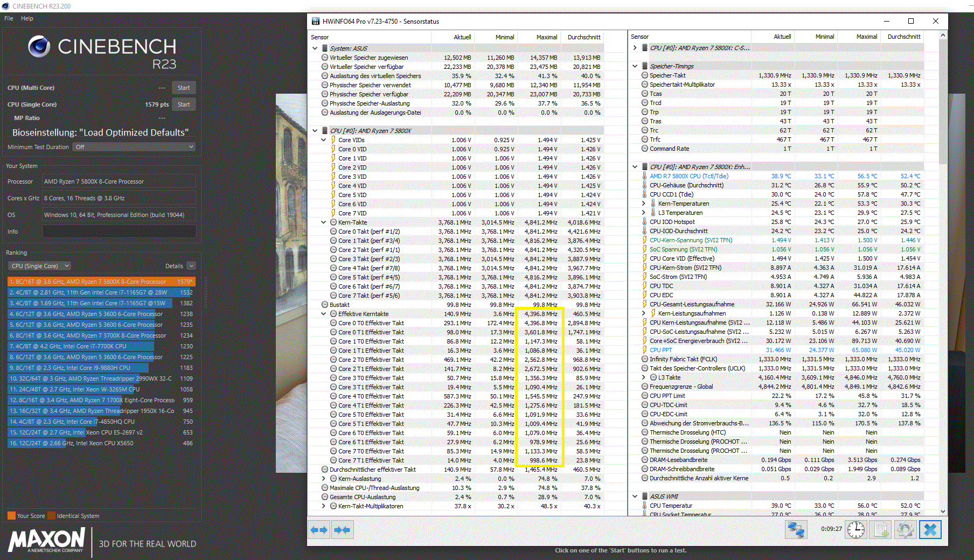974x560 pixels.
Task: Collapse the Core VIDs tree node
Action: click(324, 140)
